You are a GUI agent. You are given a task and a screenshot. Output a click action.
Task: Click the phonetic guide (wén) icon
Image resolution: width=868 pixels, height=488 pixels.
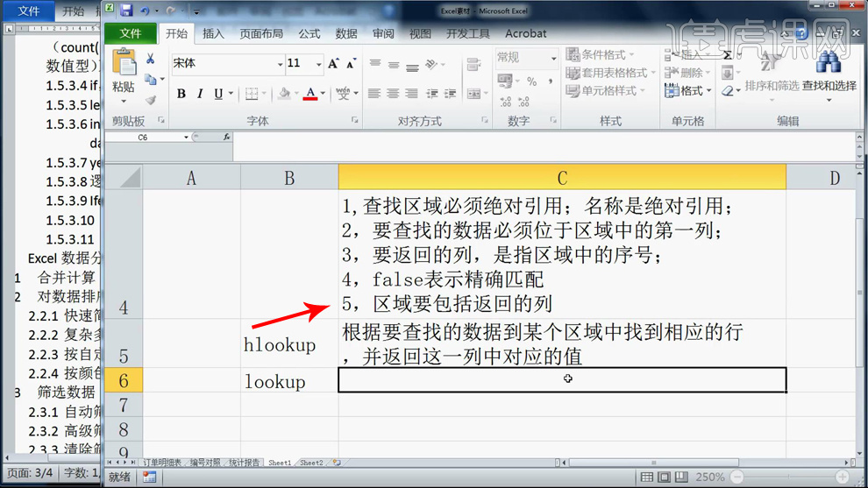[343, 94]
